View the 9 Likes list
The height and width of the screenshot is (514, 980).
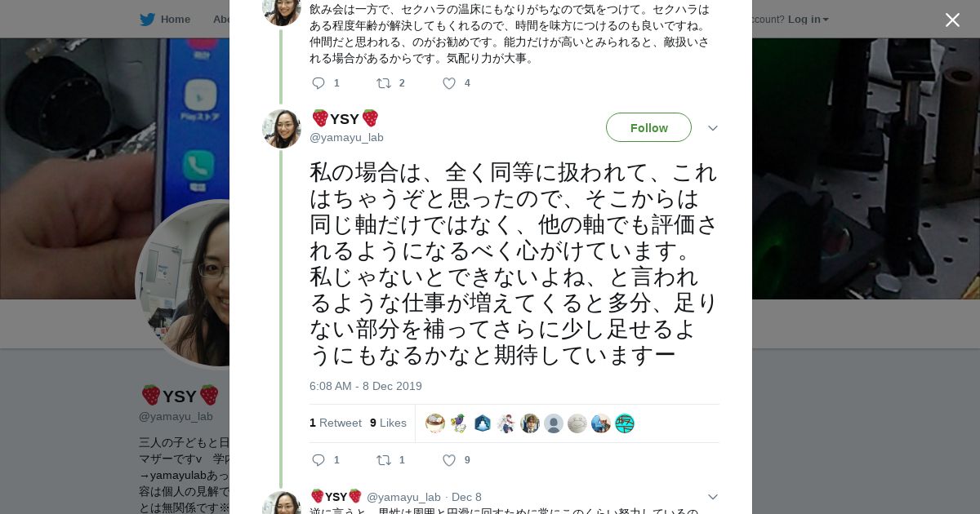[388, 423]
